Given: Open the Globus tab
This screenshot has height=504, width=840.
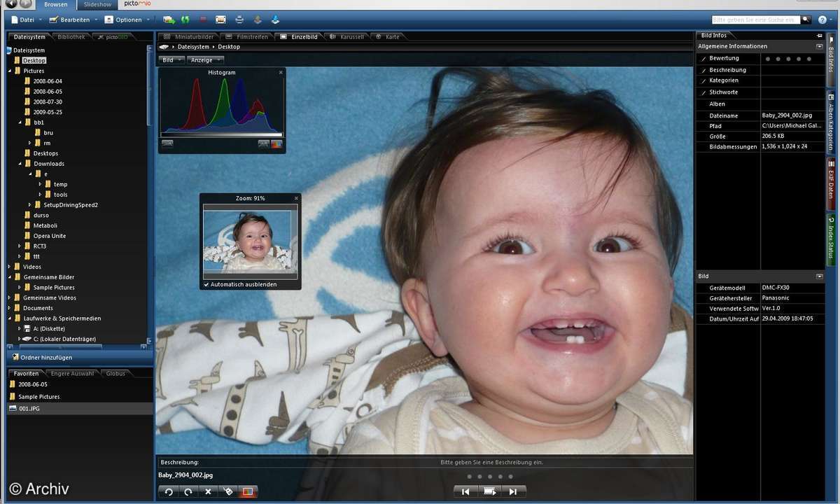Looking at the screenshot, I should pos(115,374).
